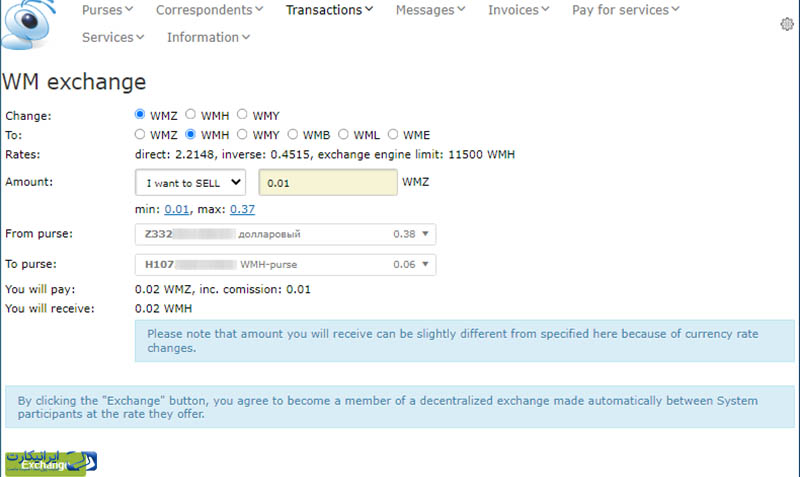Image resolution: width=800 pixels, height=477 pixels.
Task: Select WMB in the To row
Action: point(292,134)
